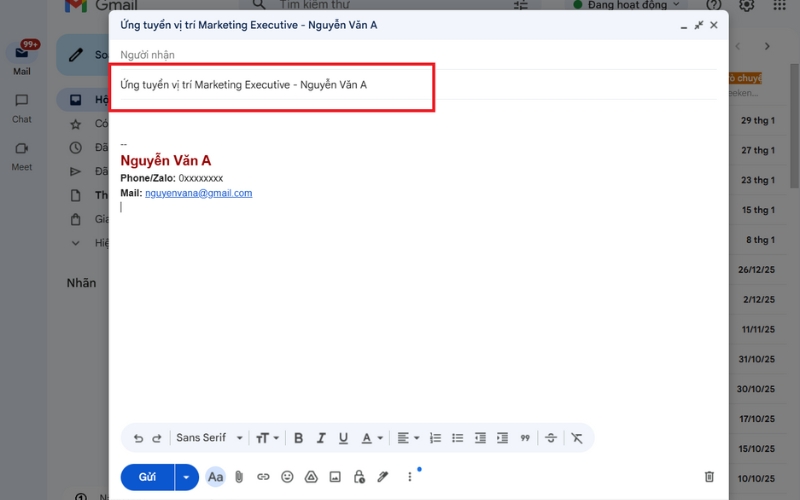This screenshot has width=800, height=500.
Task: Open text size dropdown
Action: coord(267,438)
